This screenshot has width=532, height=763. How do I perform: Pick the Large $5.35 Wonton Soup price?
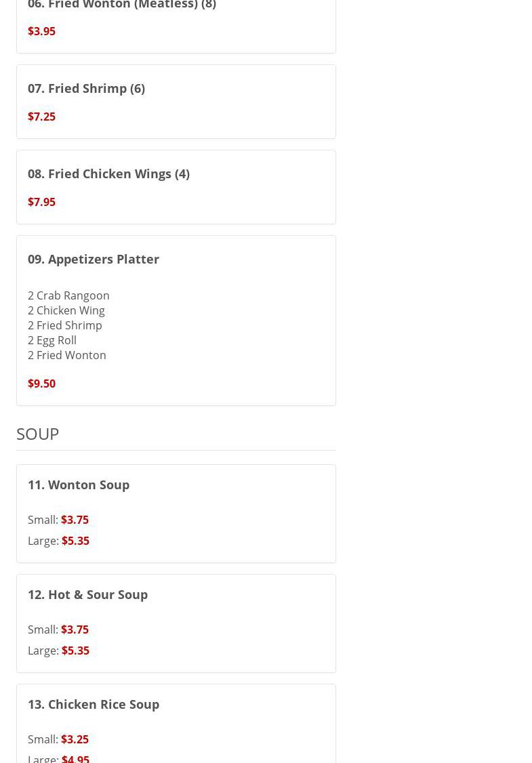75,541
